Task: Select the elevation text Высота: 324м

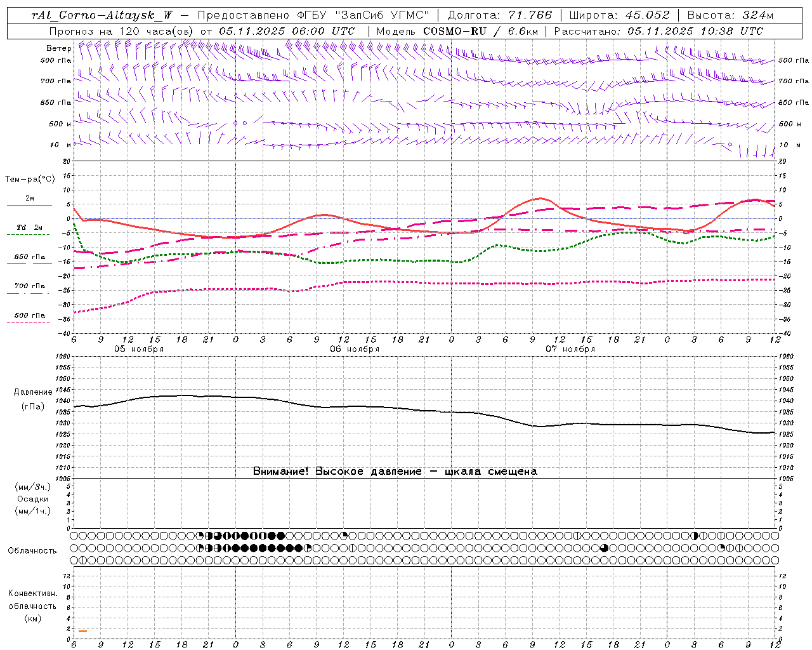Action: coord(731,16)
